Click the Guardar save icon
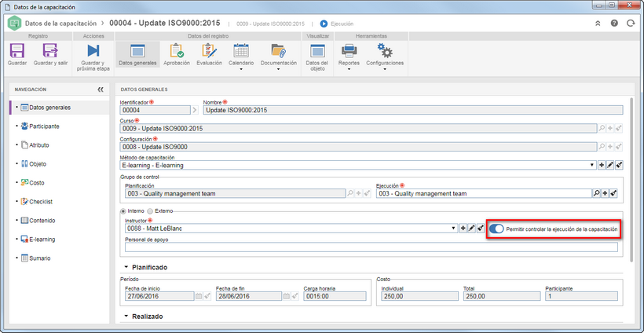Screen dimensions: 644x333 16,51
